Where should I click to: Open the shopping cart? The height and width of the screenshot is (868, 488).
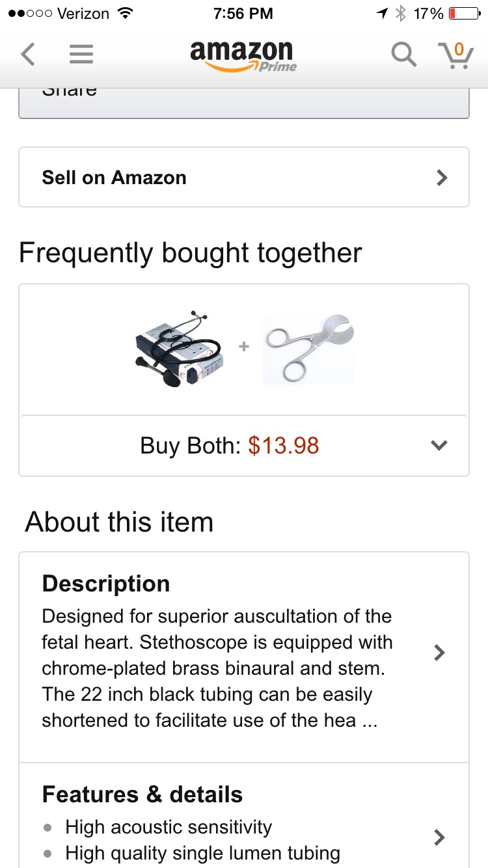point(455,55)
